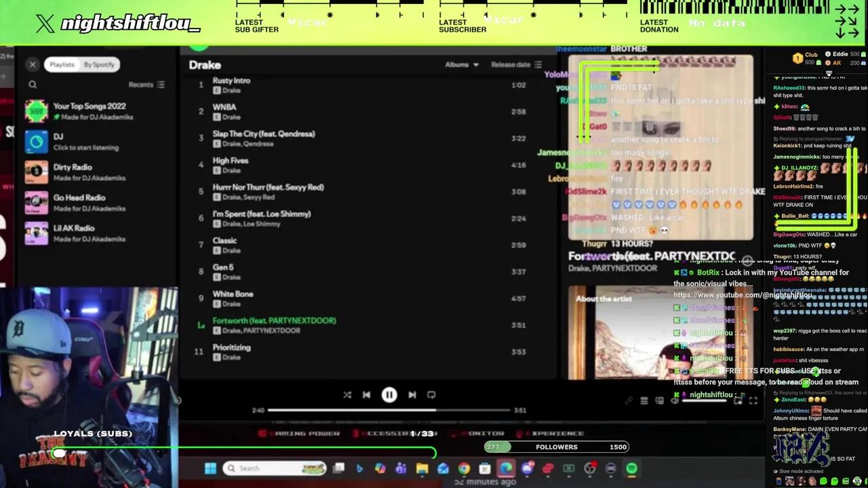Toggle repeat in the Spotify player
Screen dimensions: 868x488
(431, 395)
